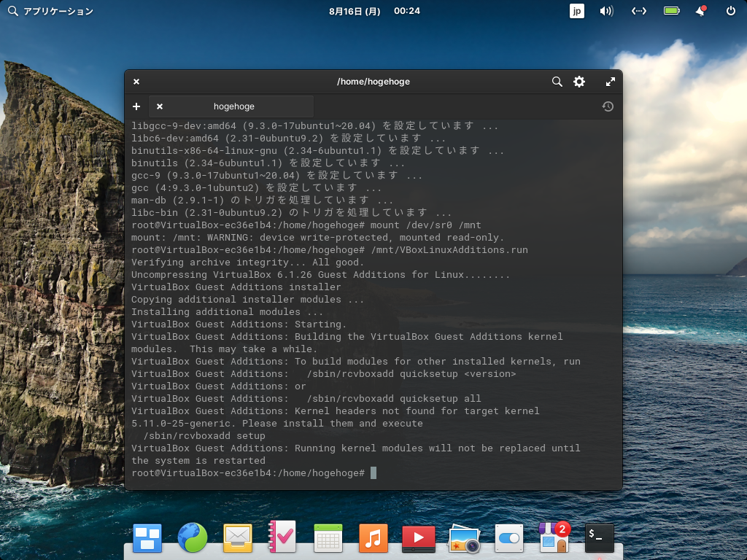The height and width of the screenshot is (560, 747).
Task: Open the notifications bell indicator
Action: coord(701,11)
